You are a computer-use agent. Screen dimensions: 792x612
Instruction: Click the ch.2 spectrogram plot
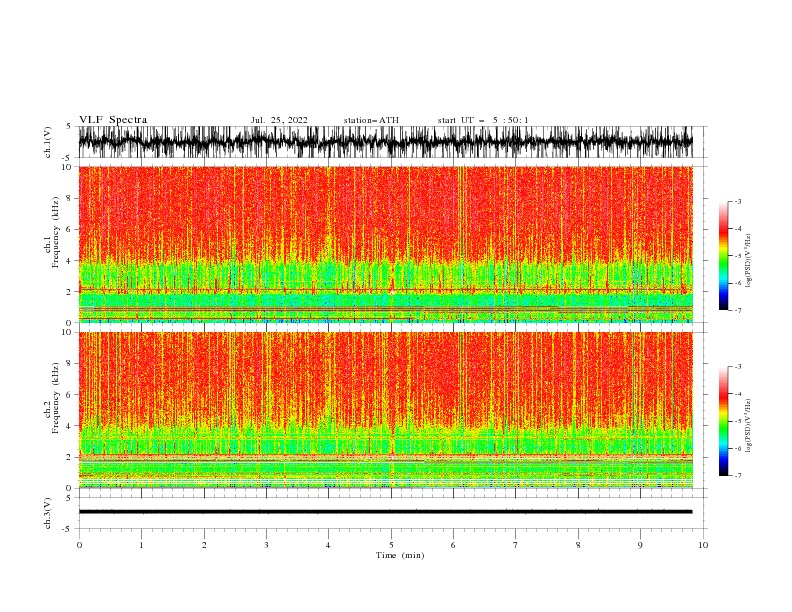[x=385, y=410]
